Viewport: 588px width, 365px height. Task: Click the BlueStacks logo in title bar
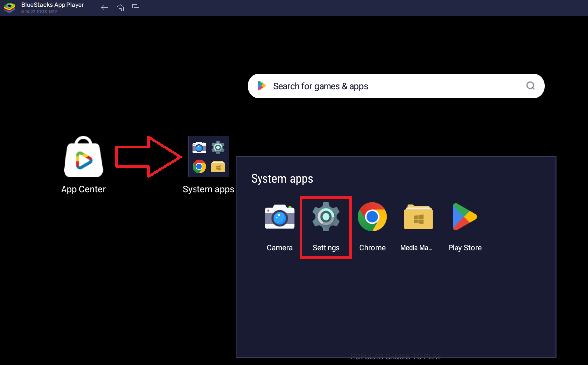click(x=9, y=7)
